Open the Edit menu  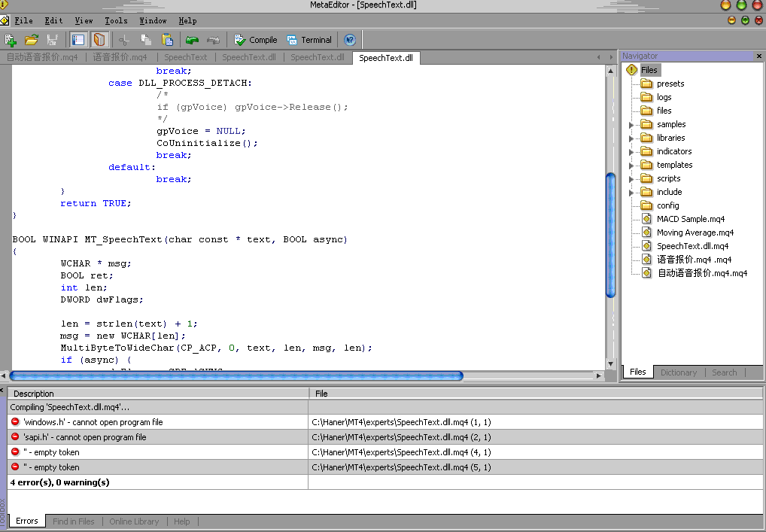(x=53, y=20)
